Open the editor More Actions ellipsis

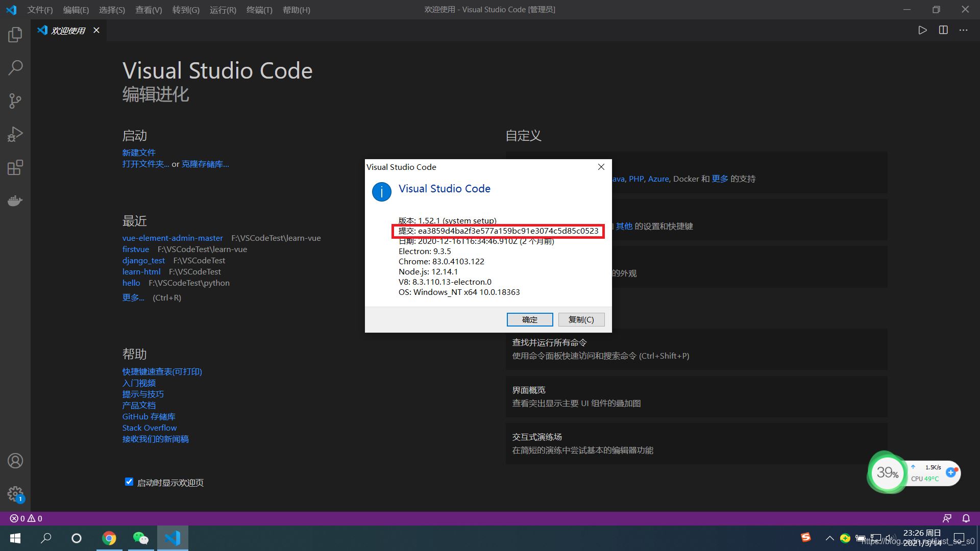(x=963, y=30)
